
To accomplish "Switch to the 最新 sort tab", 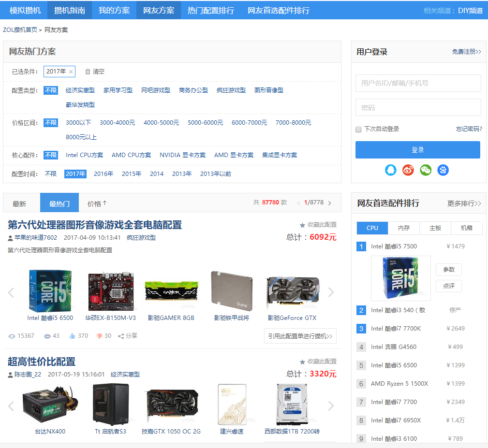I will pos(19,203).
